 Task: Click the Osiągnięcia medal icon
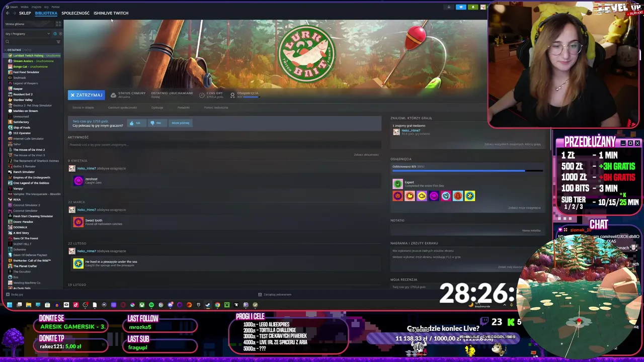(x=232, y=95)
